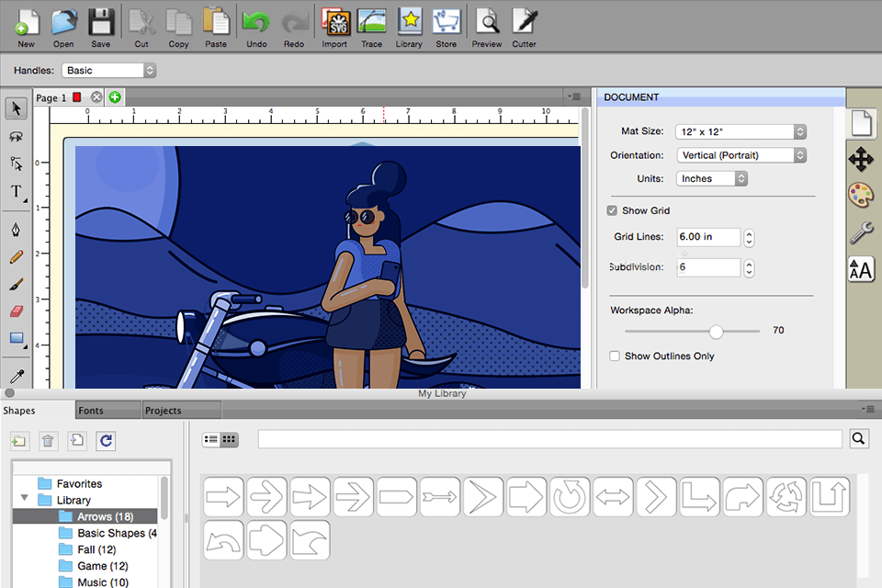Change the Orientation dropdown
The height and width of the screenshot is (588, 882).
pyautogui.click(x=741, y=155)
